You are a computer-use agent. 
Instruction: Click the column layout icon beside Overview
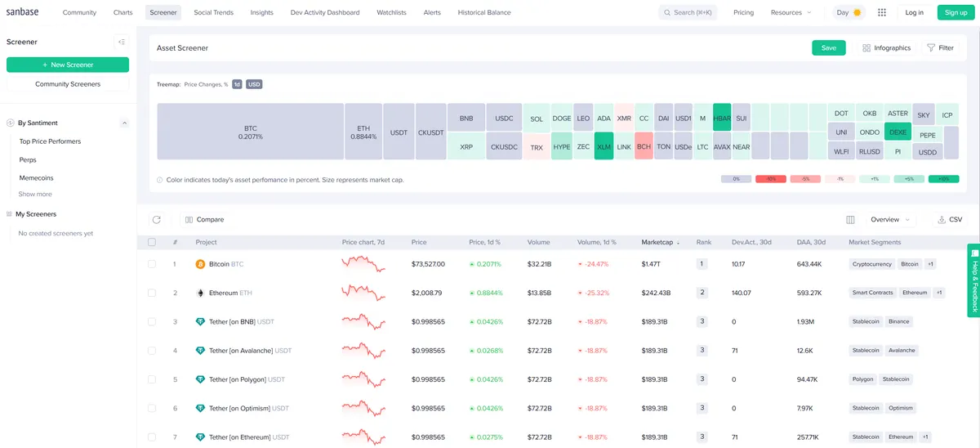pyautogui.click(x=850, y=219)
